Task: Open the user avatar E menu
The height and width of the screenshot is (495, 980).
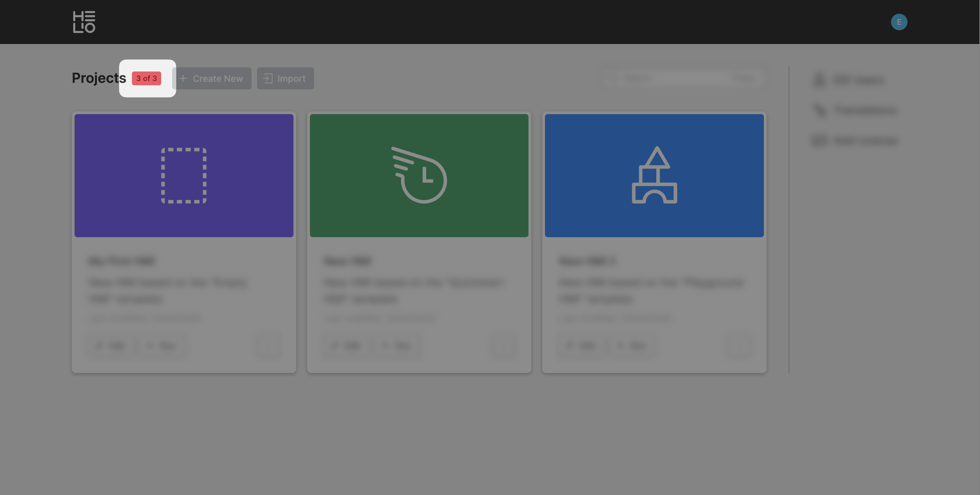Action: (899, 22)
